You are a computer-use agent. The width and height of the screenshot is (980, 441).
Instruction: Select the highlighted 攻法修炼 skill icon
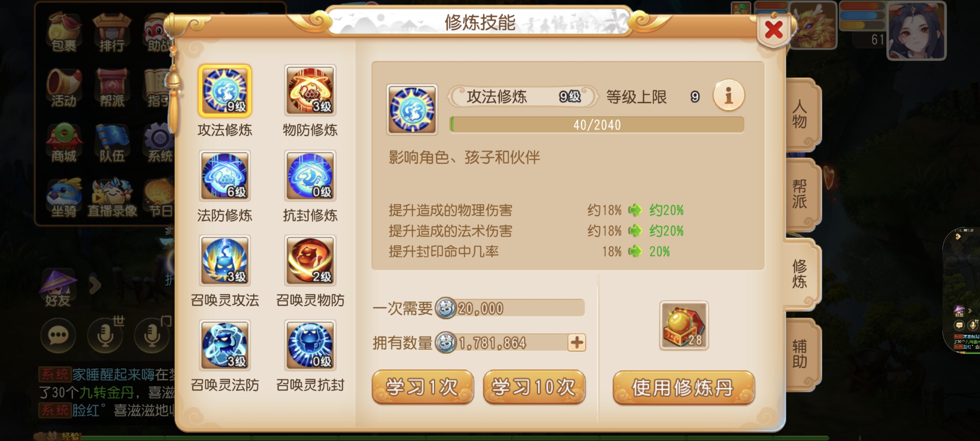[x=224, y=91]
